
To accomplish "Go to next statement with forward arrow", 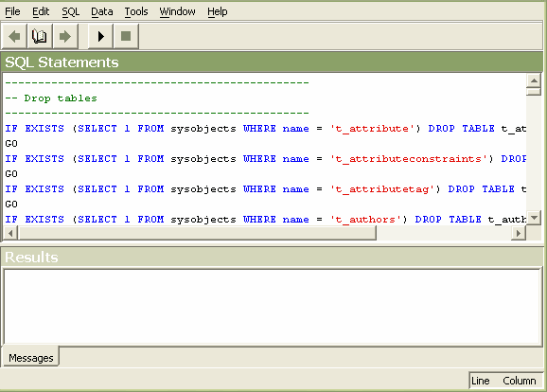I will point(65,36).
